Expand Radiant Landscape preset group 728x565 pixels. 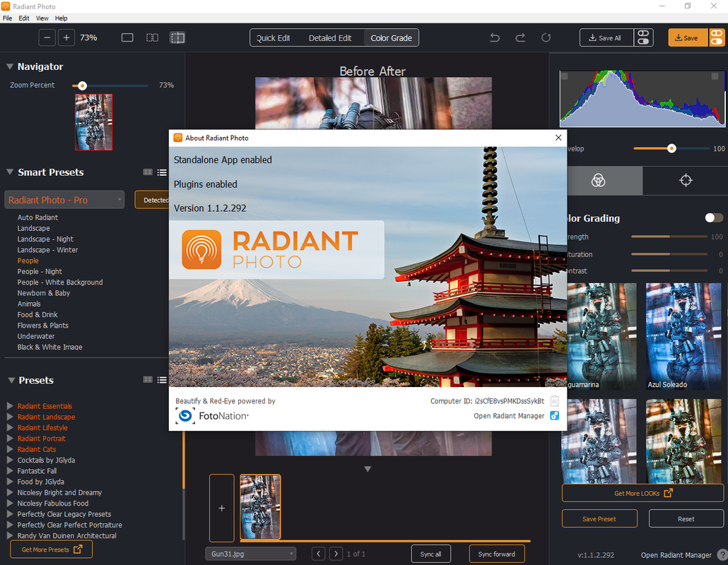tap(10, 417)
